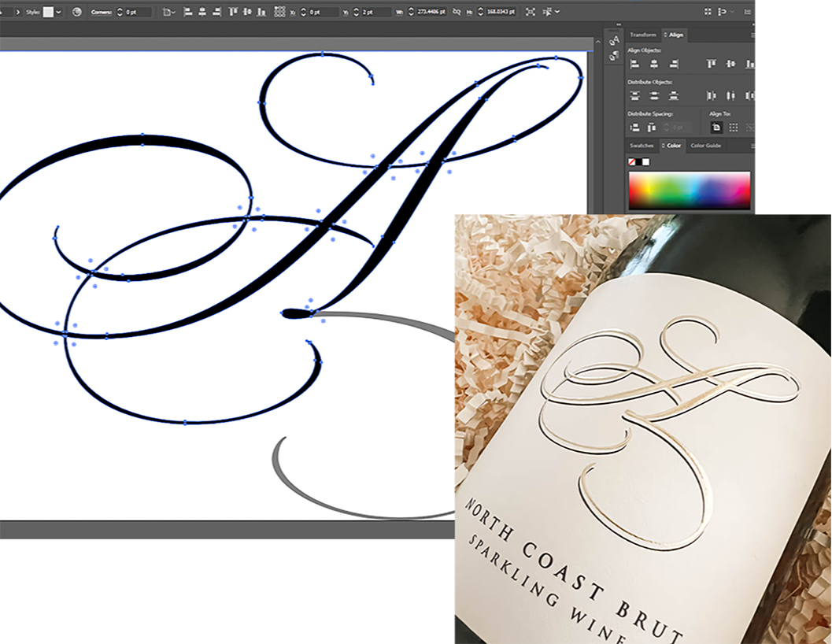Pick a color from the spectrum bar

690,190
